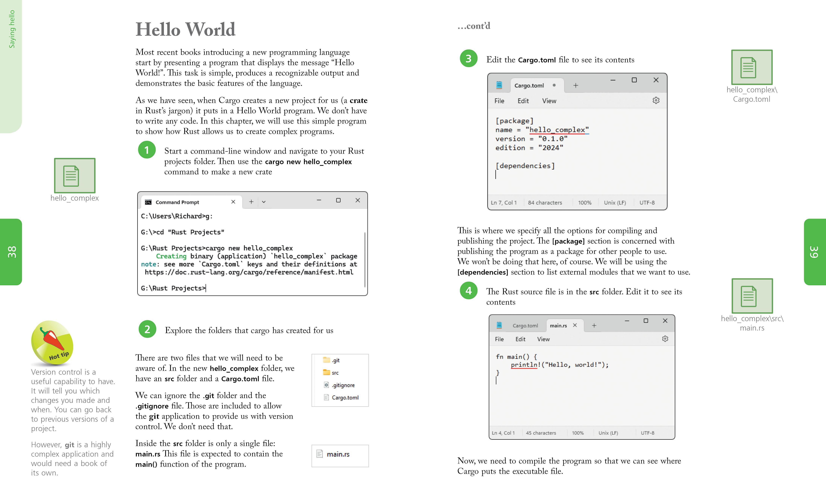Maximize the main.rs Notepad window
This screenshot has height=504, width=826.
coord(646,321)
